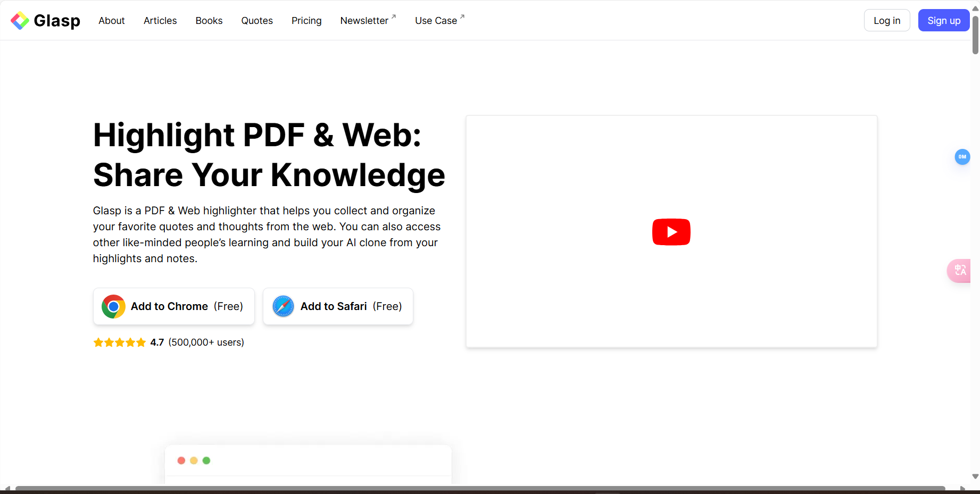Click the horizontal scrollbar at bottom
Image resolution: width=980 pixels, height=494 pixels.
pyautogui.click(x=479, y=488)
